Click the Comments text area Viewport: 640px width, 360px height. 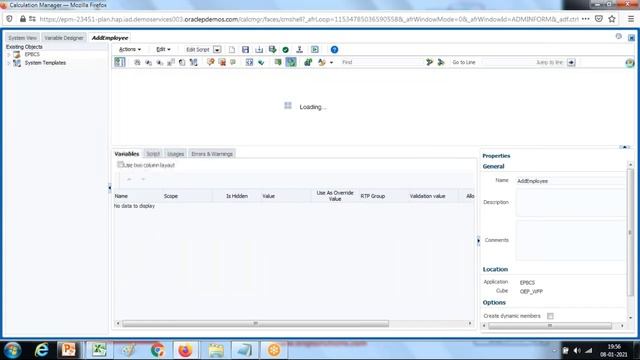(570, 240)
